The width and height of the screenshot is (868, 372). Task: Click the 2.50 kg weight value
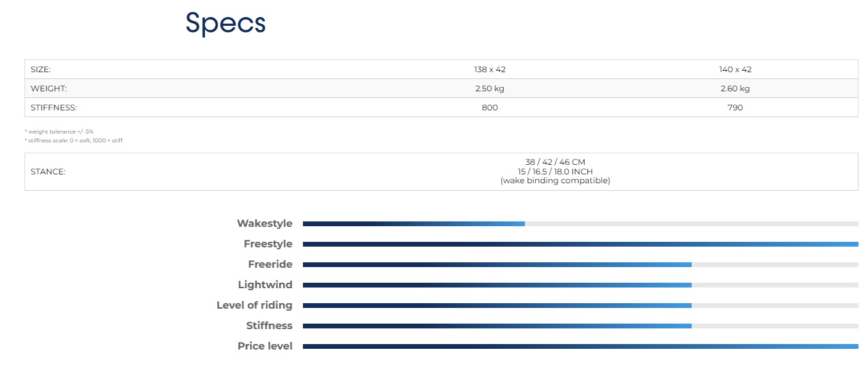[x=489, y=89]
